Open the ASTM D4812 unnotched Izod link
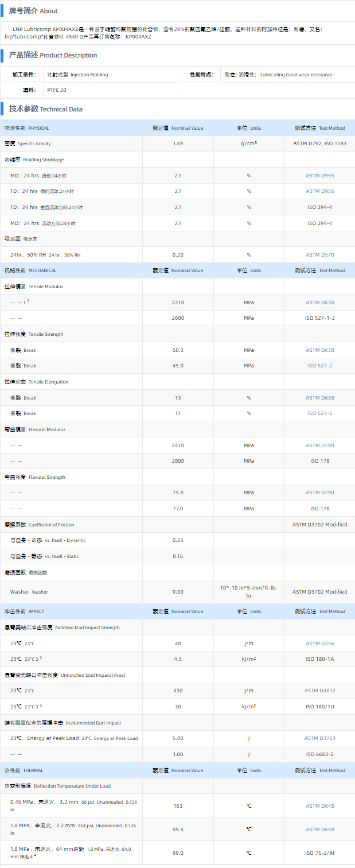The image size is (355, 868). tap(319, 691)
